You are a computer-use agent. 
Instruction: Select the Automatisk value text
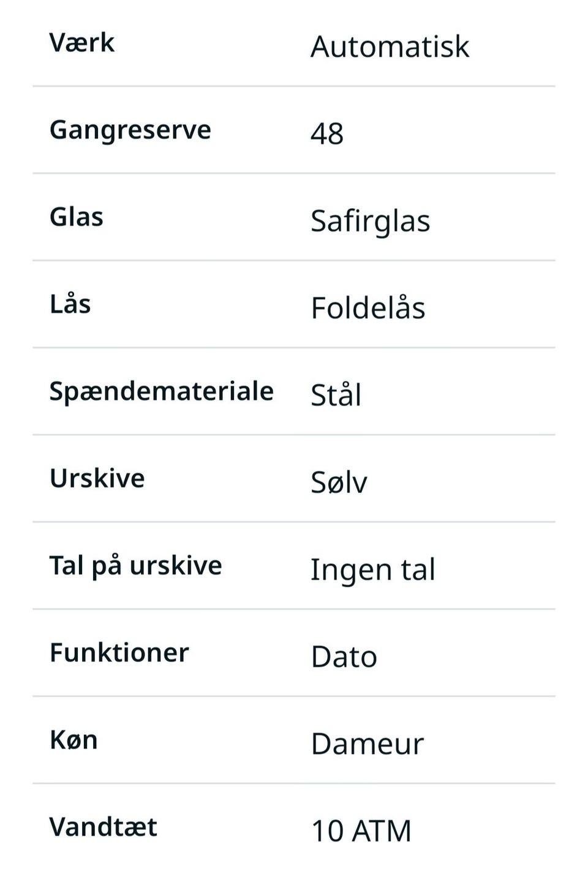tap(390, 47)
